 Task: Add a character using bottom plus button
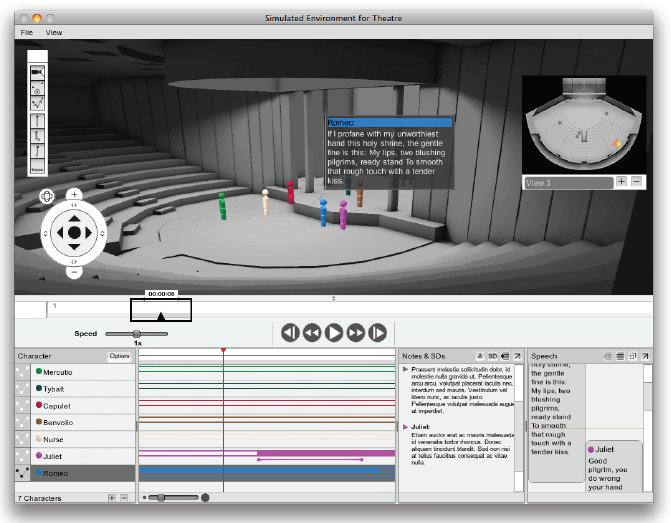coord(111,497)
